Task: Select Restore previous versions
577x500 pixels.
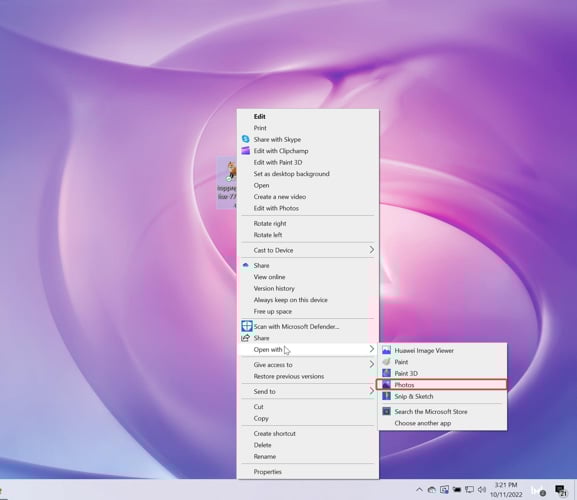Action: (308, 376)
